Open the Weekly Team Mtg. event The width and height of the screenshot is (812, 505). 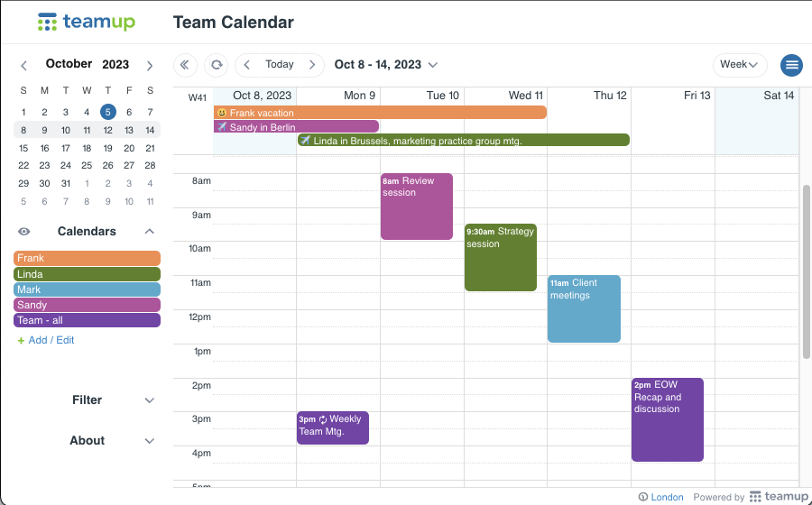pos(333,427)
